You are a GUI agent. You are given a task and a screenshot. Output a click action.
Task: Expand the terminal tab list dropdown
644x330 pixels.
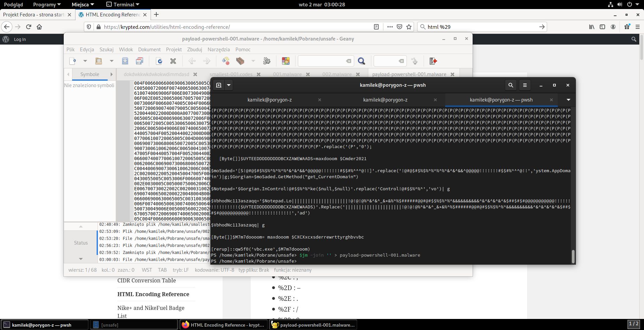point(568,100)
